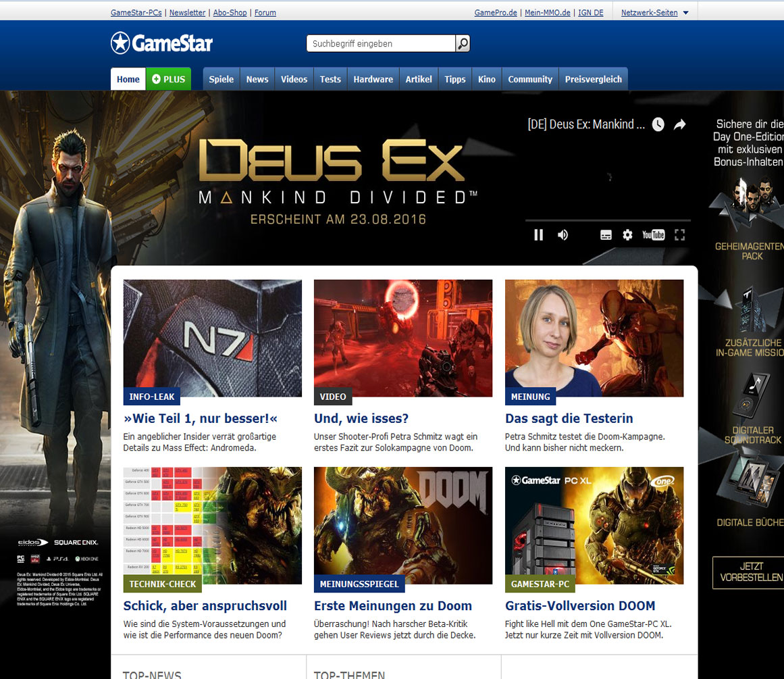The width and height of the screenshot is (784, 679).
Task: Open headline "Erste Meinungen zu Doom"
Action: click(x=393, y=605)
